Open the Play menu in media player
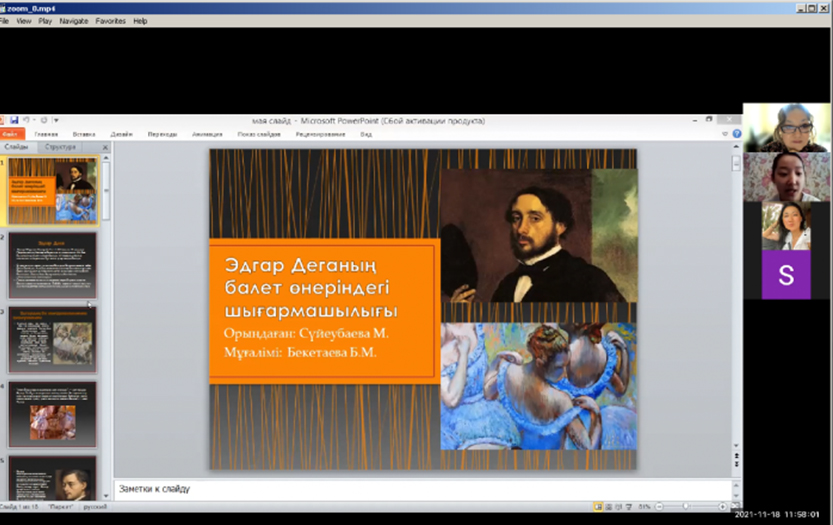The height and width of the screenshot is (525, 833). (45, 20)
